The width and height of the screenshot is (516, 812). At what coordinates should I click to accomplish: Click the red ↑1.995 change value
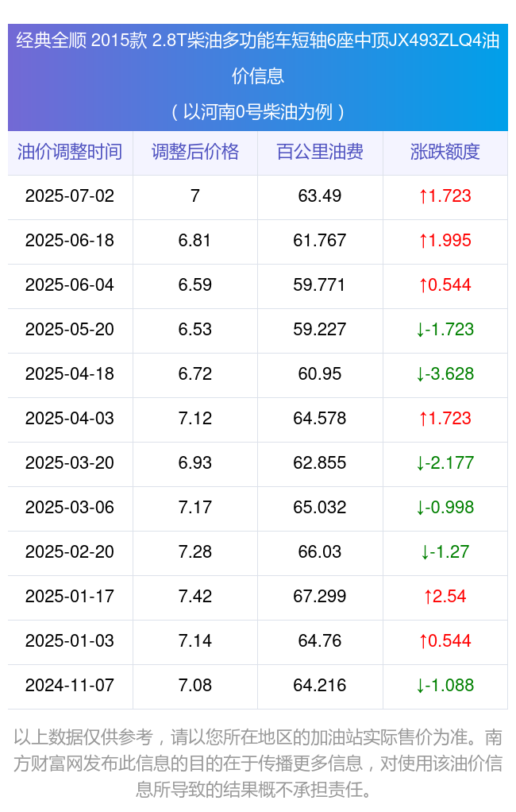[445, 240]
